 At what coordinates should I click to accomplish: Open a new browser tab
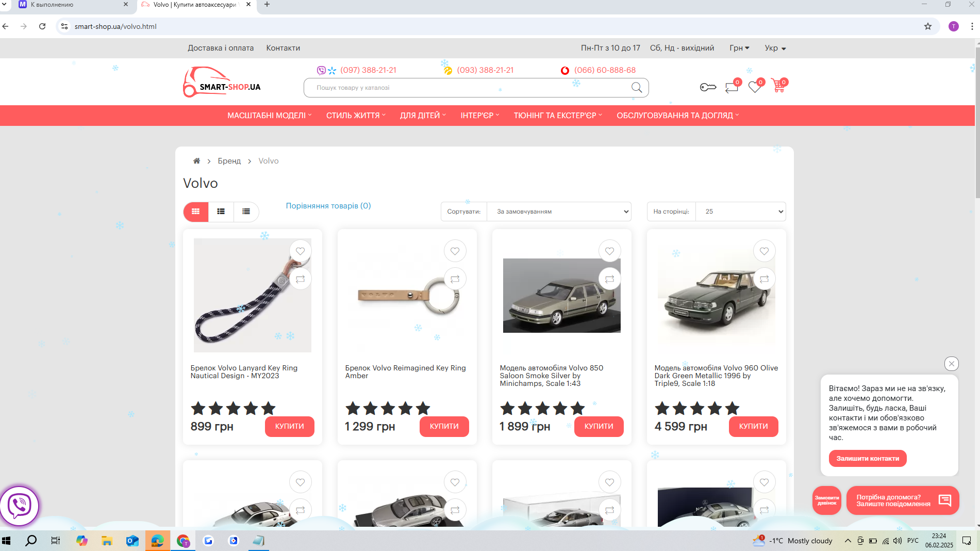click(x=267, y=5)
